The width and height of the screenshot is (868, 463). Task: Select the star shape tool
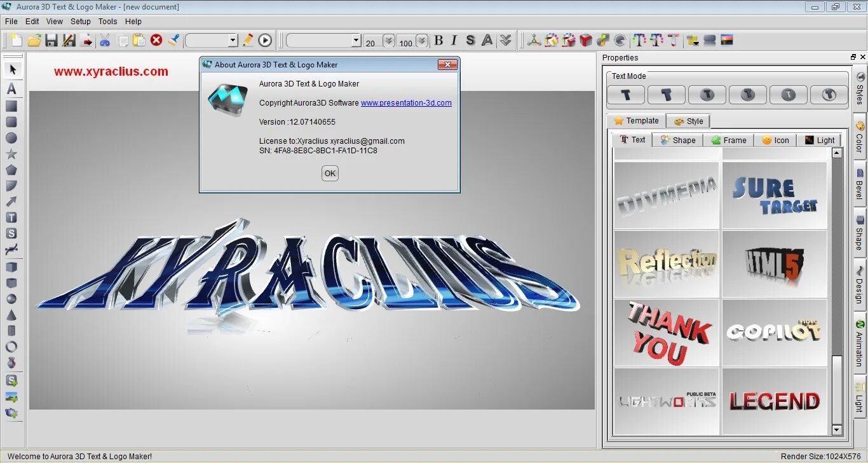point(11,154)
